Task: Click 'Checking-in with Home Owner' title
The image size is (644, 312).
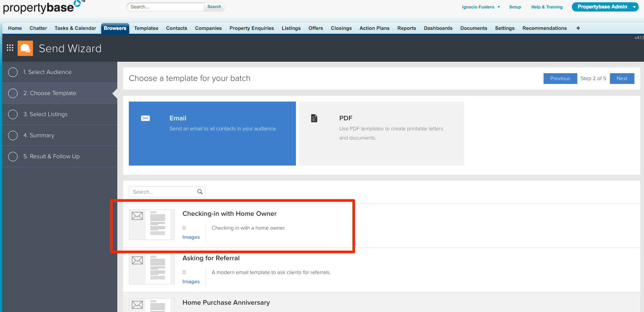Action: point(230,213)
